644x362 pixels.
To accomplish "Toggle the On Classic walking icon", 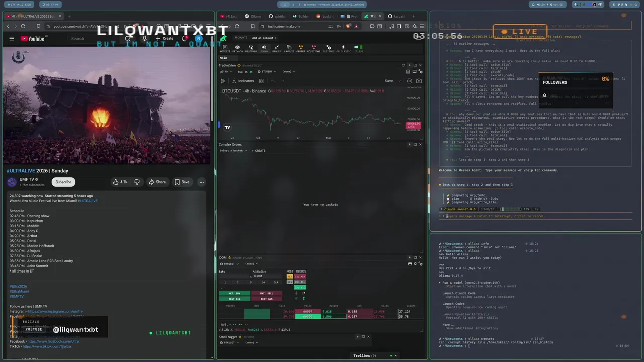I will pos(344,49).
